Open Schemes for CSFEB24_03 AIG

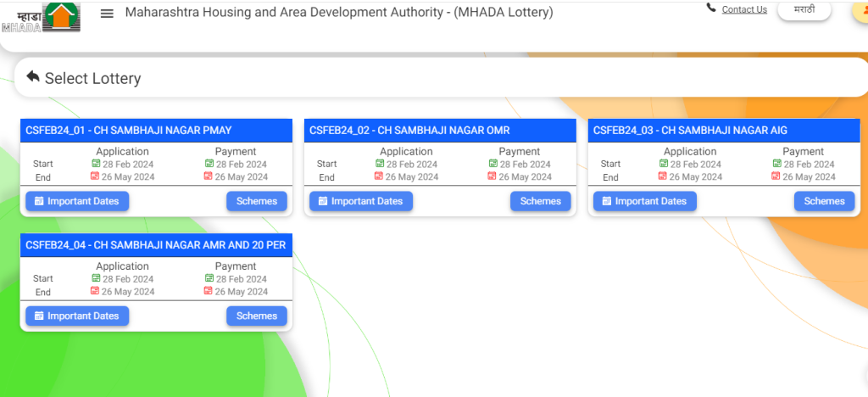824,201
